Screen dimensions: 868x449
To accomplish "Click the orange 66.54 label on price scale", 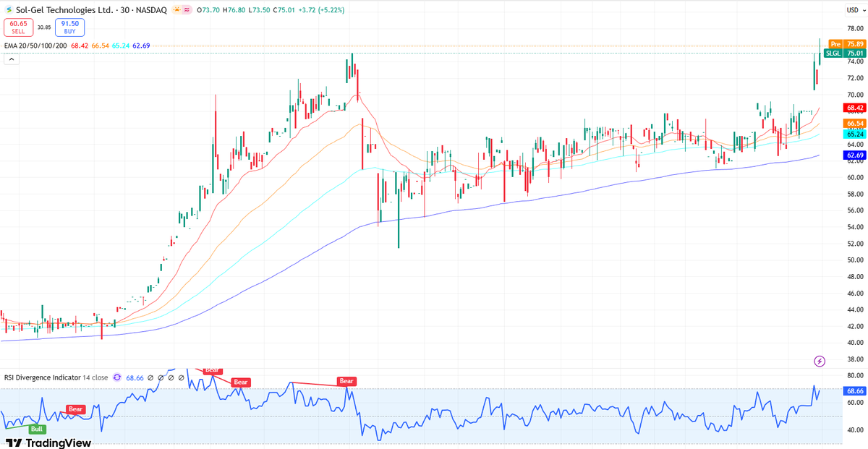I will [x=854, y=124].
